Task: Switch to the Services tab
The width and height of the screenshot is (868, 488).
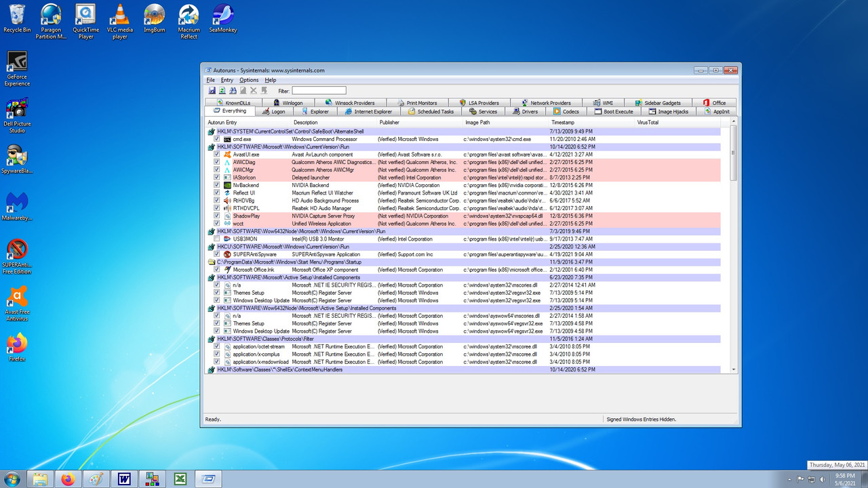Action: click(x=482, y=111)
